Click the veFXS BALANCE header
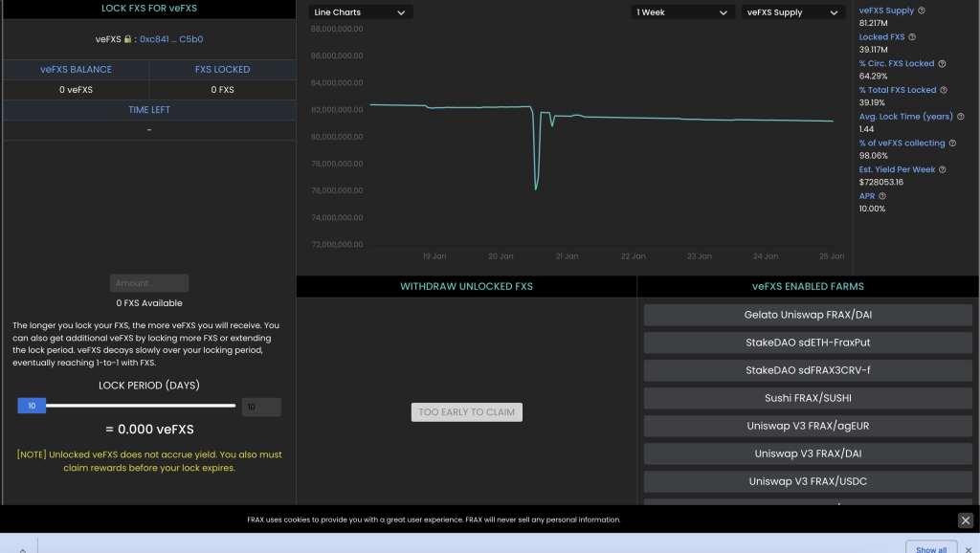 pos(77,69)
